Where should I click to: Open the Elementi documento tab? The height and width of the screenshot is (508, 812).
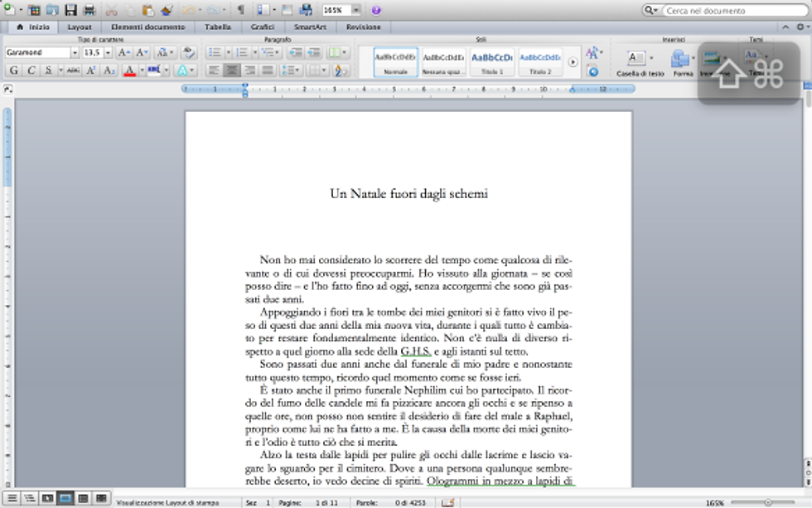coord(147,27)
